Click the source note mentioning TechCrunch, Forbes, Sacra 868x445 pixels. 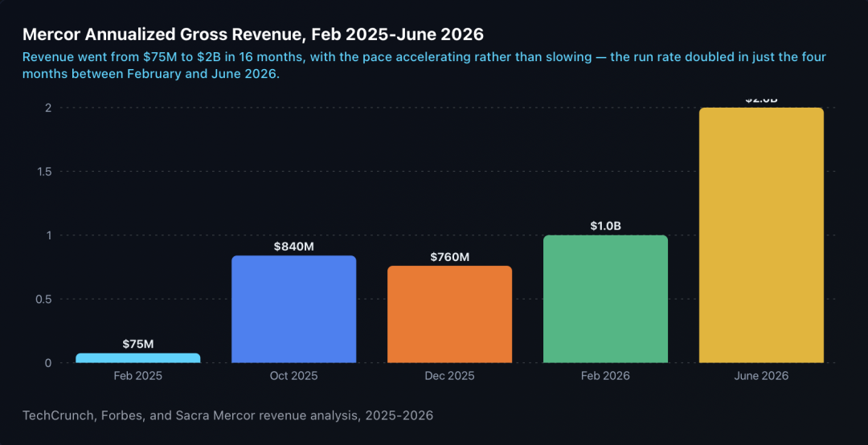point(227,415)
